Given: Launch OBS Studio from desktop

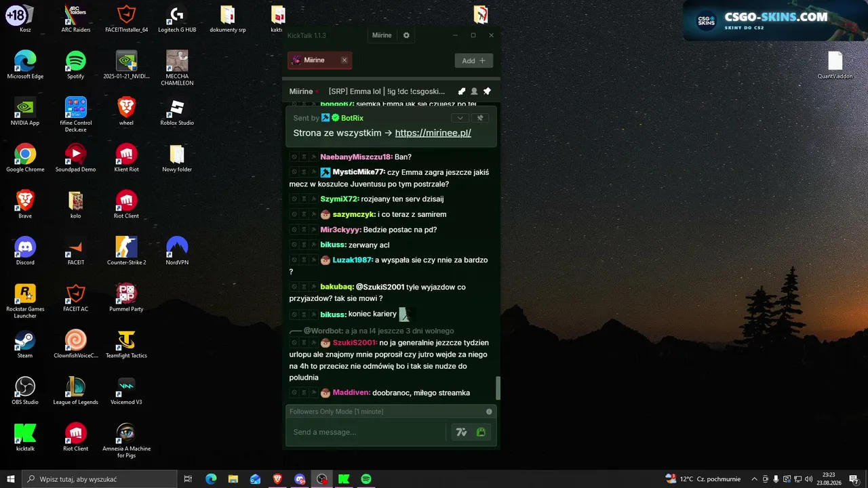Looking at the screenshot, I should 25,390.
